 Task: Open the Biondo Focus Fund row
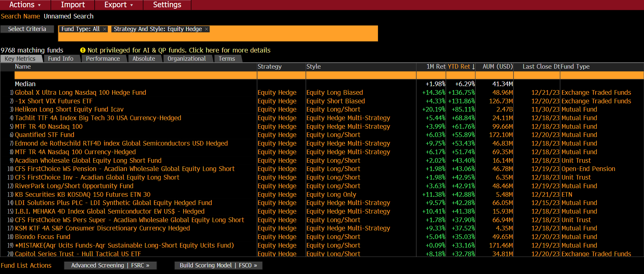[43, 237]
